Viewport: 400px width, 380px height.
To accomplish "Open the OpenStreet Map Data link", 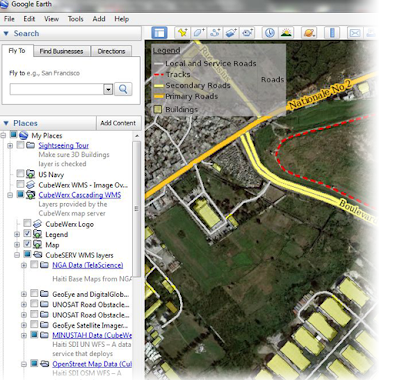I will click(x=92, y=364).
